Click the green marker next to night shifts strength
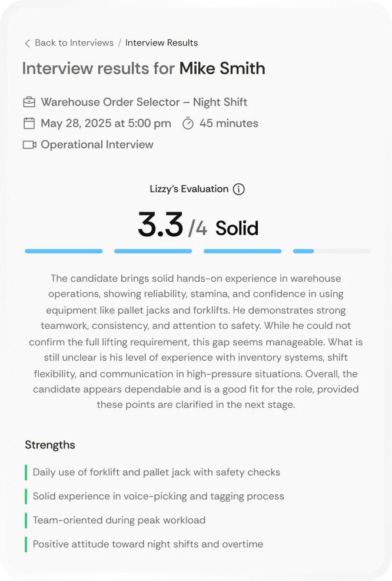 tap(25, 544)
